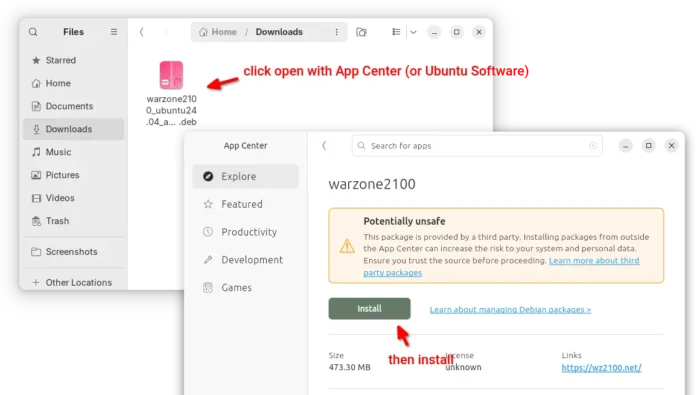700x395 pixels.
Task: Open Productivity category in App Center
Action: click(246, 232)
